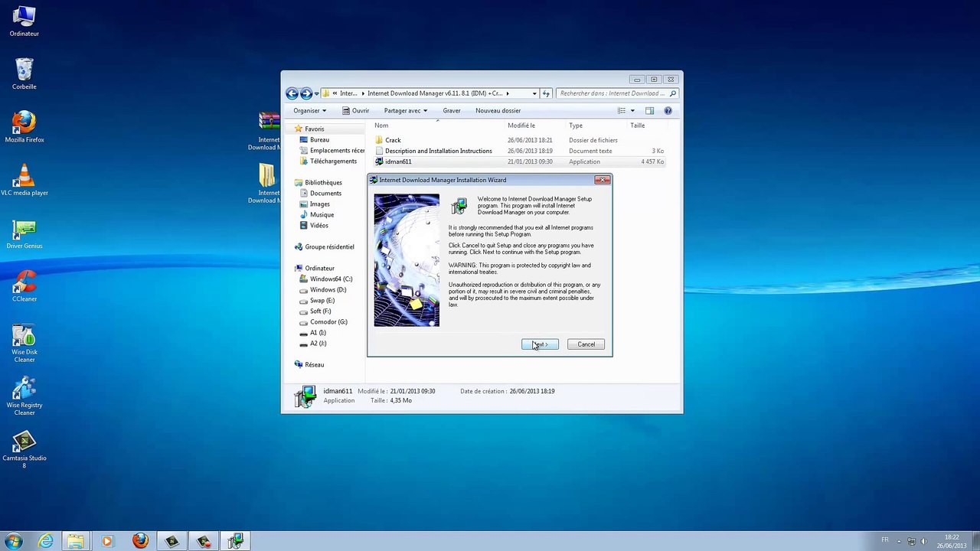Click the Explorer help question-mark icon
The width and height of the screenshot is (980, 551).
[668, 111]
